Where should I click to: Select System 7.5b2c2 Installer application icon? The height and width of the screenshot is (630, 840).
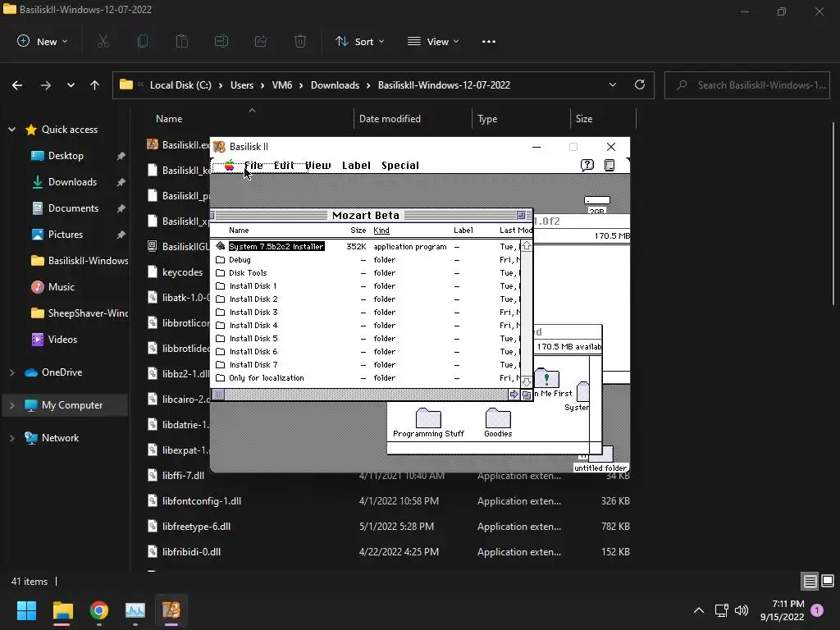point(220,246)
